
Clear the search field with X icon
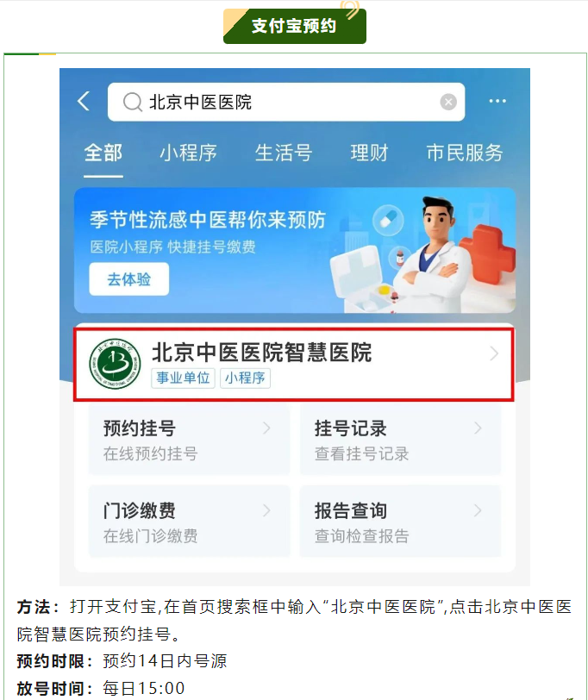tap(448, 103)
